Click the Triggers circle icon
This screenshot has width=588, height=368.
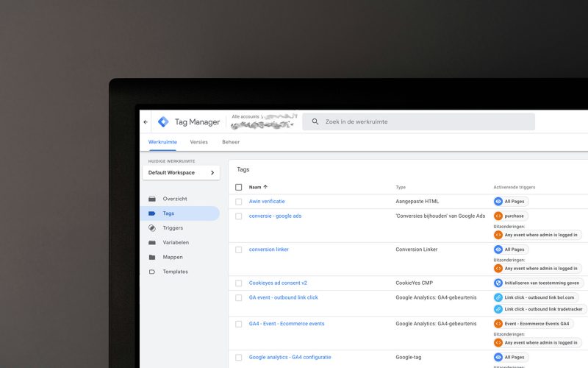pyautogui.click(x=152, y=228)
